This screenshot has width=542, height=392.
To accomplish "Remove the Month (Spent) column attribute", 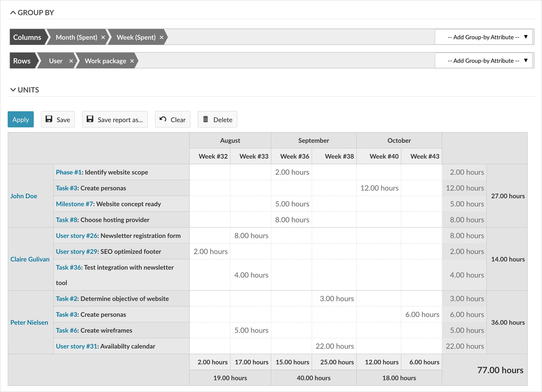I will click(103, 37).
